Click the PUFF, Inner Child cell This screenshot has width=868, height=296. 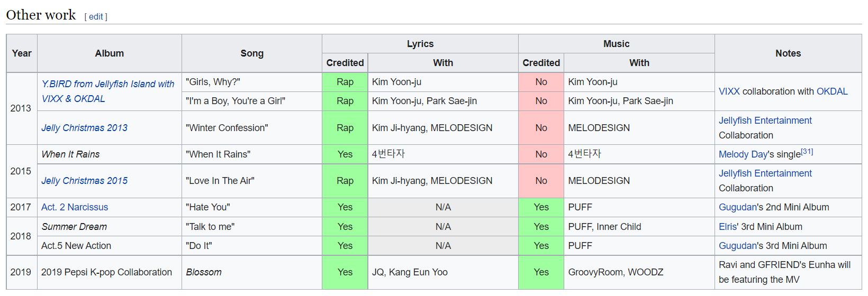(x=639, y=227)
